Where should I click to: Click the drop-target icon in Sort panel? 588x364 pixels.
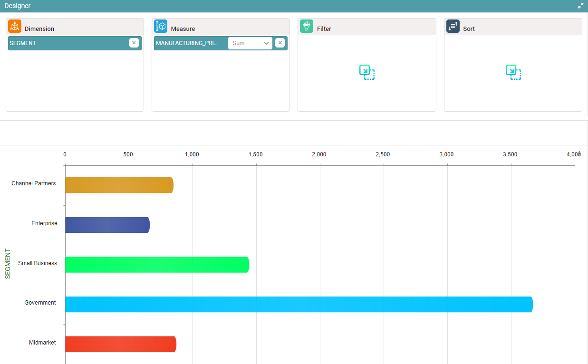[513, 72]
